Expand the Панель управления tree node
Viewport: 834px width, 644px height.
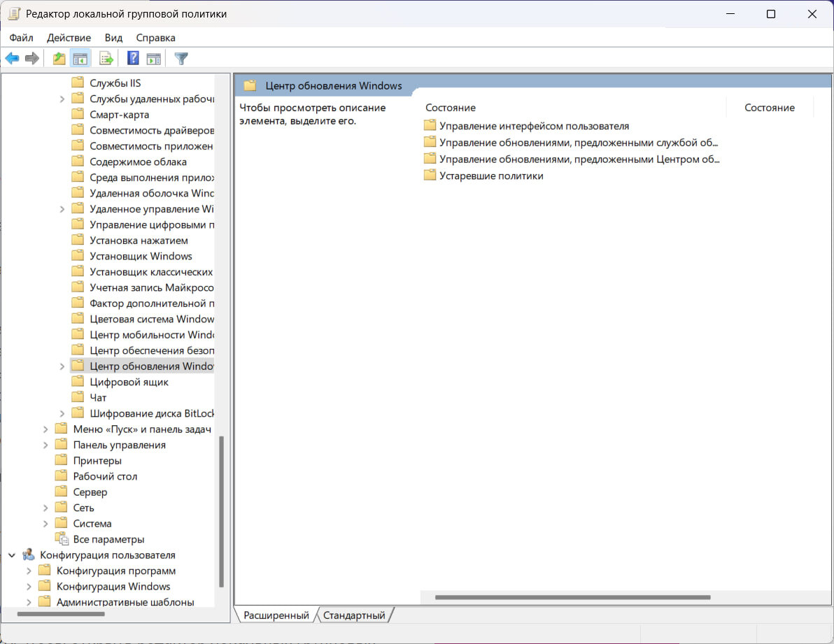(45, 445)
